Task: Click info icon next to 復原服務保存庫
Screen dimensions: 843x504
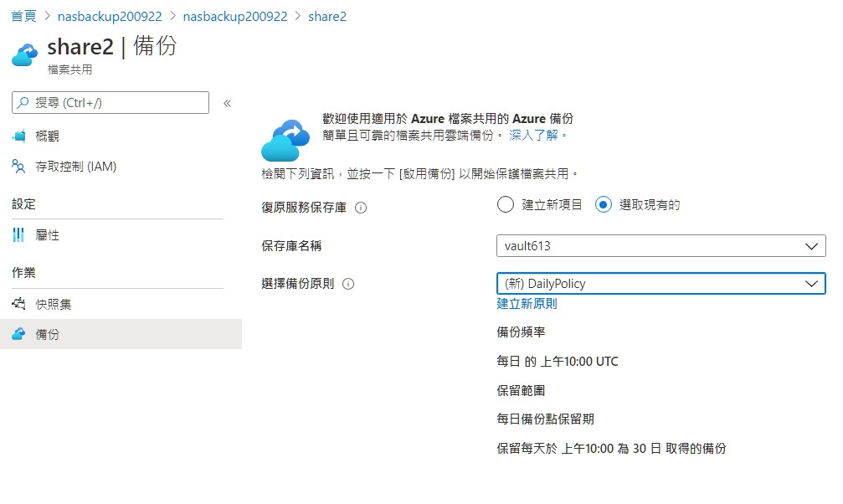Action: pyautogui.click(x=361, y=208)
